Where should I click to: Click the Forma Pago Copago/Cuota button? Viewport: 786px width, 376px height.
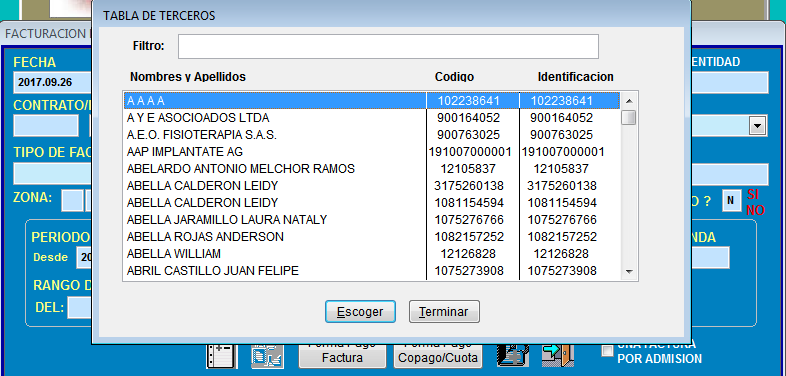tap(438, 356)
